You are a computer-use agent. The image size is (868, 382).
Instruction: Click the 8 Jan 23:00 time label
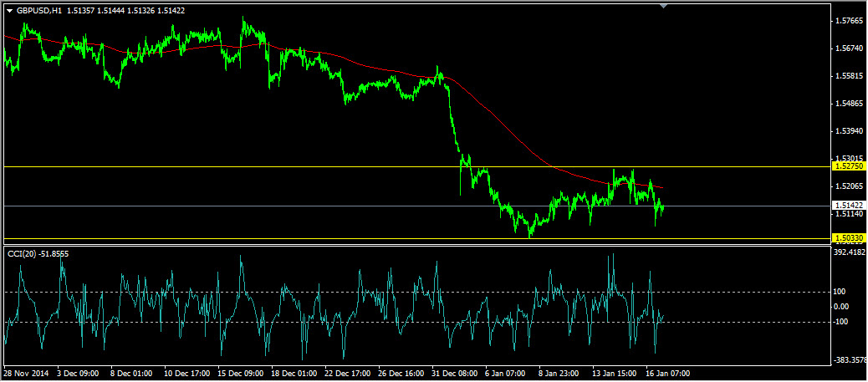click(560, 374)
